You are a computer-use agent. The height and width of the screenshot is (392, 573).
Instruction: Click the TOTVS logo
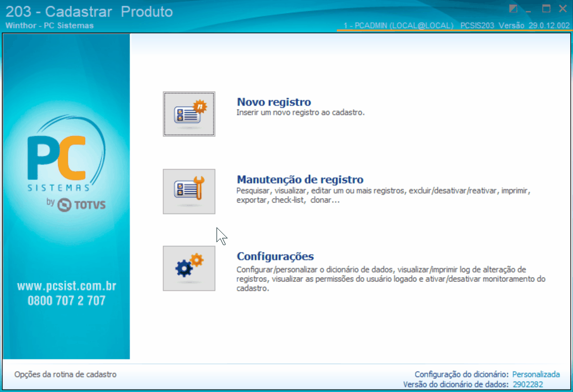81,205
